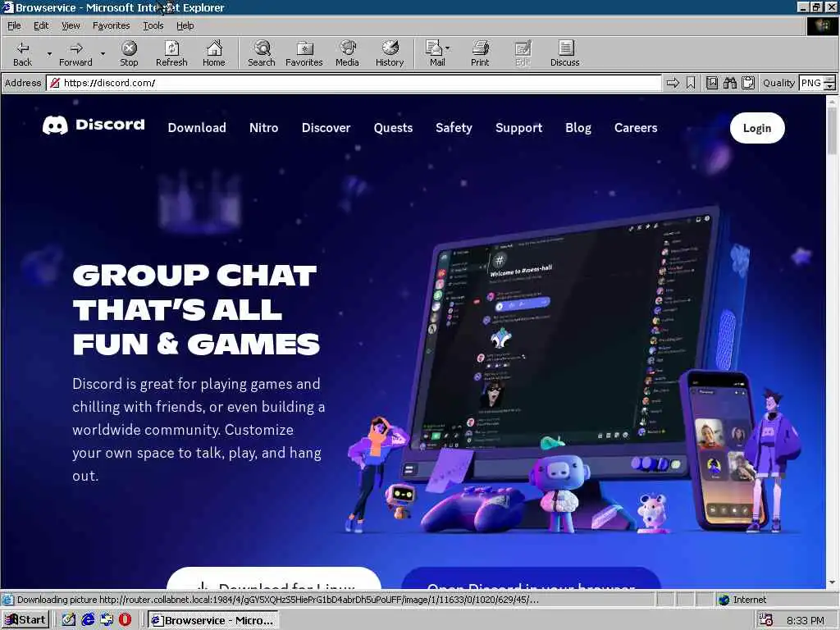
Task: Click the Internet zone globe in status bar
Action: [x=724, y=600]
